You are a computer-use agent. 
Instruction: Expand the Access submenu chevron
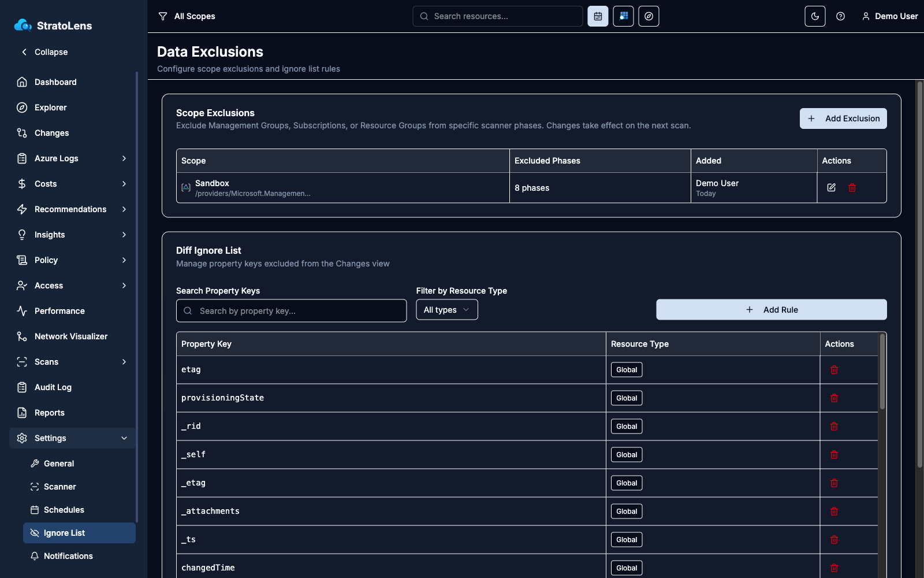[x=124, y=286]
